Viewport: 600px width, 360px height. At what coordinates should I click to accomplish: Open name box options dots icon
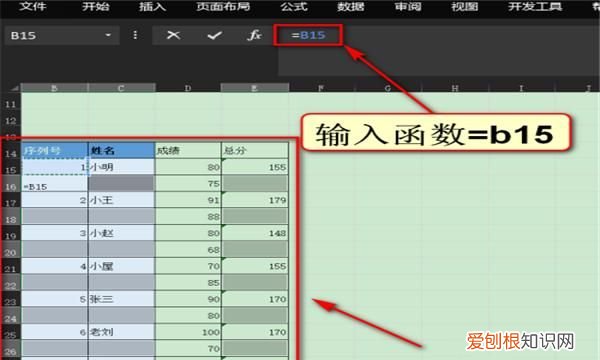pyautogui.click(x=135, y=35)
